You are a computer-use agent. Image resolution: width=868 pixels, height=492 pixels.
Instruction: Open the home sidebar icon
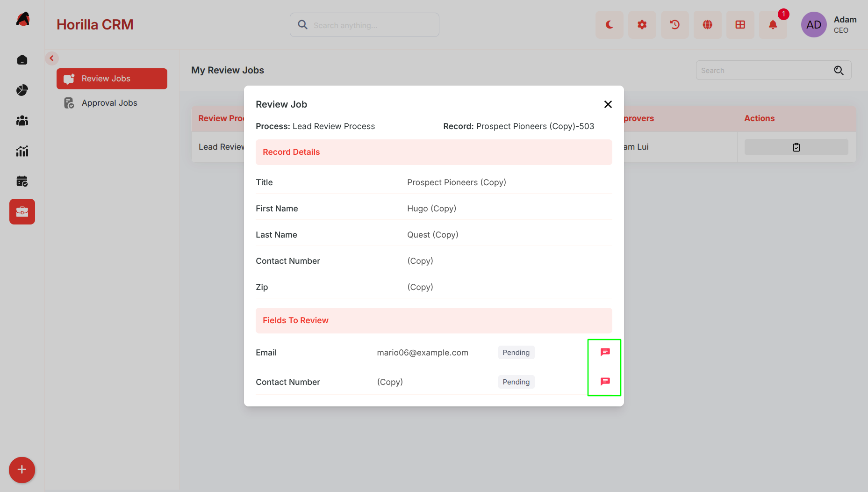[x=22, y=60]
